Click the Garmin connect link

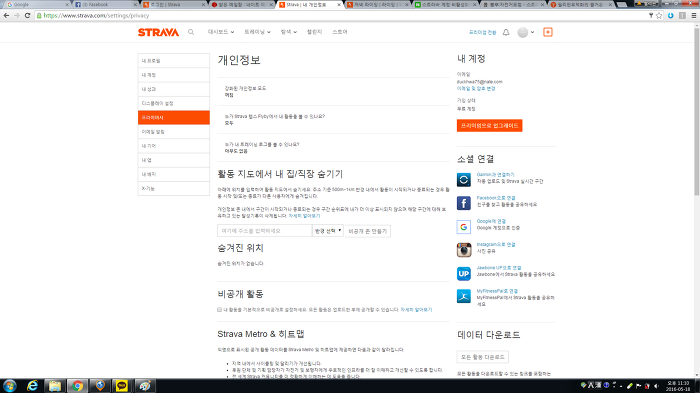496,175
